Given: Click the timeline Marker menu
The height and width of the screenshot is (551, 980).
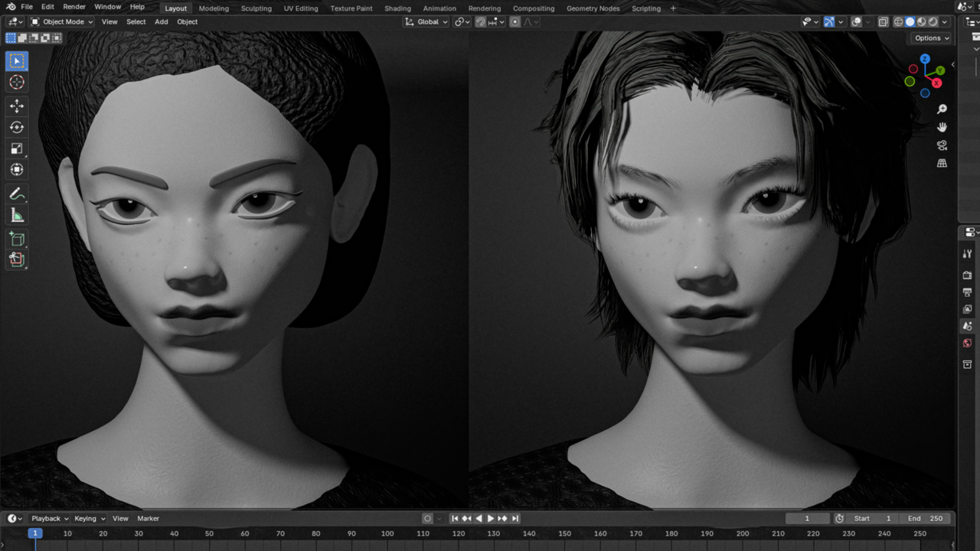Looking at the screenshot, I should [148, 518].
